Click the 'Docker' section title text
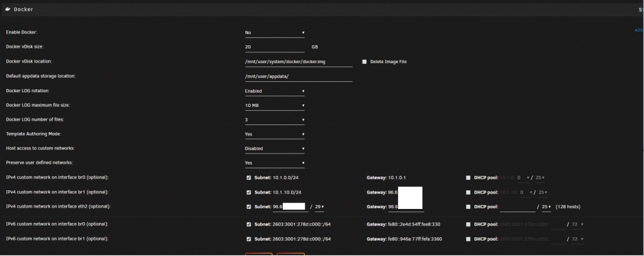 tap(23, 9)
